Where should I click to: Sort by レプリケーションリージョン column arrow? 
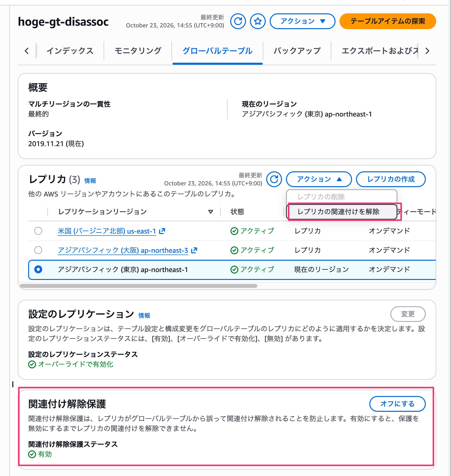coord(210,212)
